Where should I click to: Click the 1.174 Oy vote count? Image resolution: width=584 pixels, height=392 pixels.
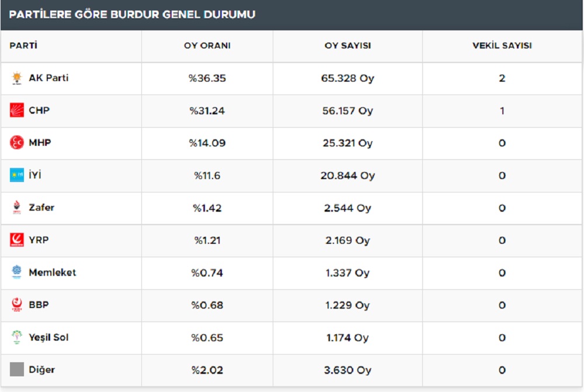pyautogui.click(x=347, y=338)
